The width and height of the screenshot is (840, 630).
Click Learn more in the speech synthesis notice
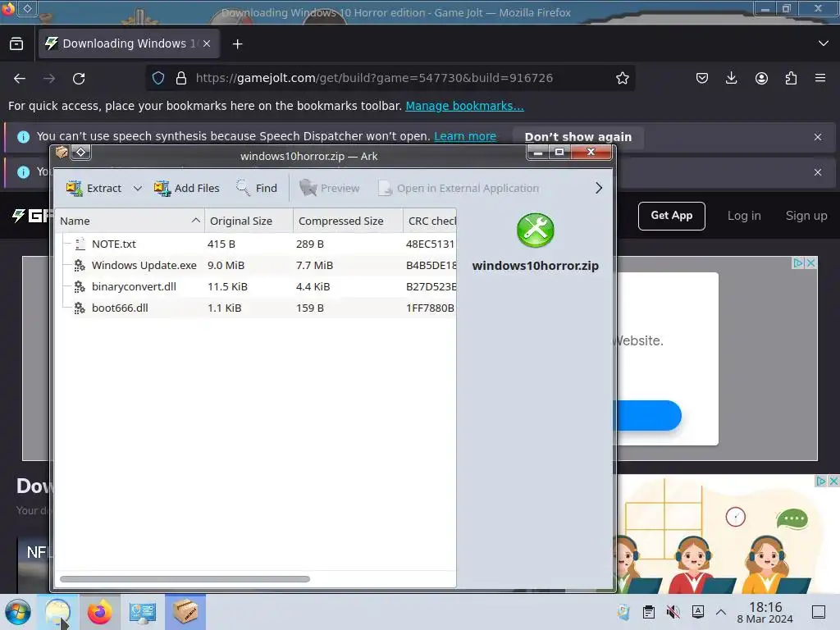pos(465,137)
